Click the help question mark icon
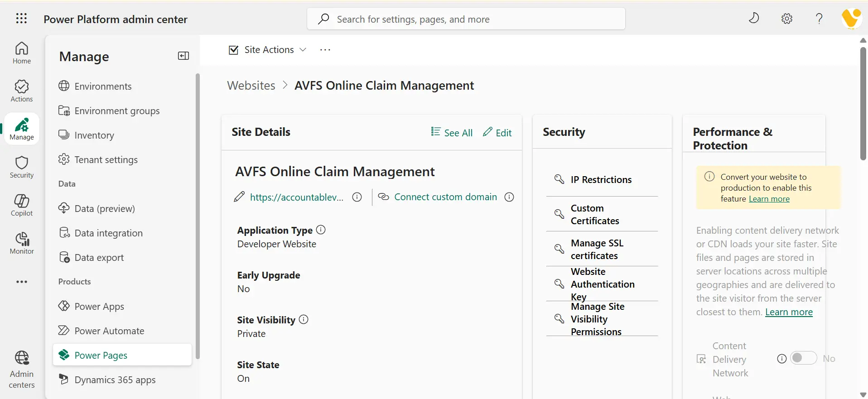Viewport: 868px width, 399px height. 819,19
